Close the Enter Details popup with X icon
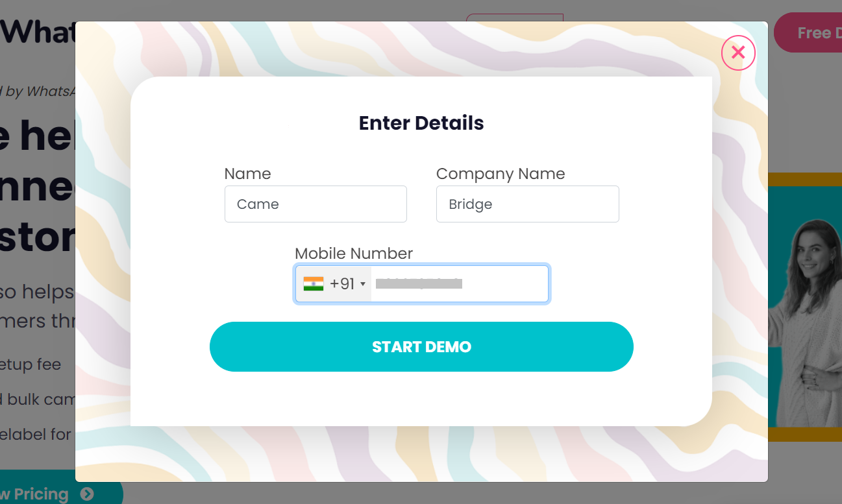Image resolution: width=842 pixels, height=504 pixels. click(738, 53)
